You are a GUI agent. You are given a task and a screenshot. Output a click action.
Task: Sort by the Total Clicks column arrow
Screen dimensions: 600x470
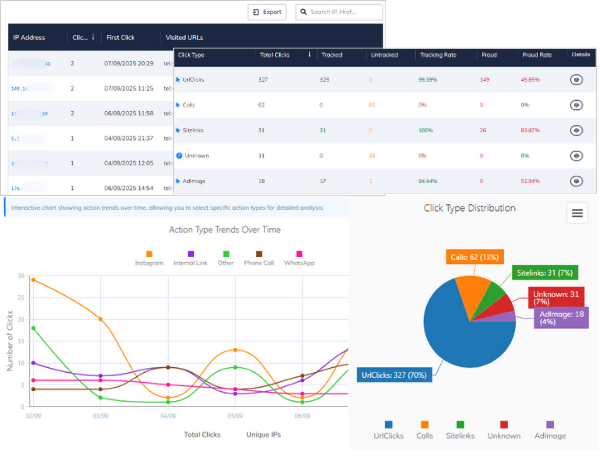[x=309, y=54]
